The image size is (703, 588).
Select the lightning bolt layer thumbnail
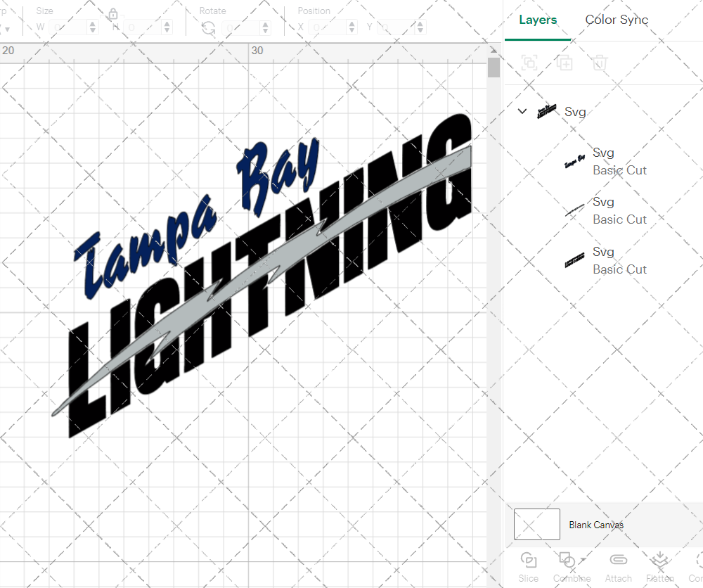pyautogui.click(x=574, y=210)
